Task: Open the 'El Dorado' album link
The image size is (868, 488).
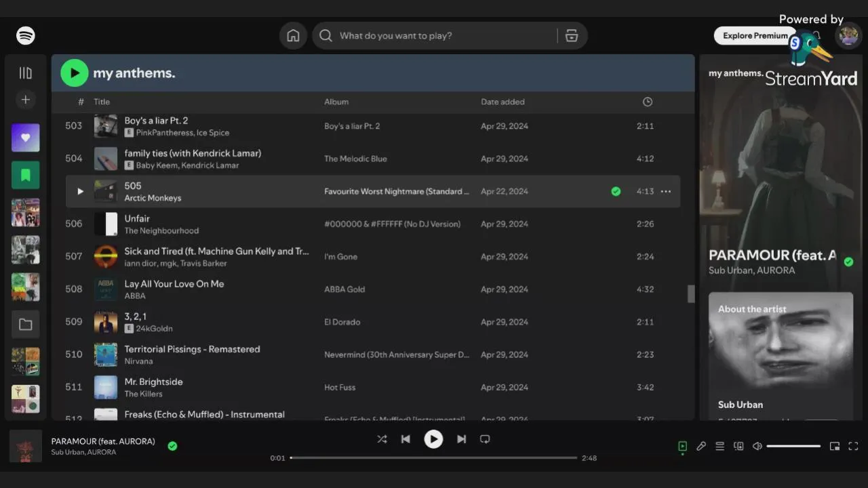Action: (342, 322)
